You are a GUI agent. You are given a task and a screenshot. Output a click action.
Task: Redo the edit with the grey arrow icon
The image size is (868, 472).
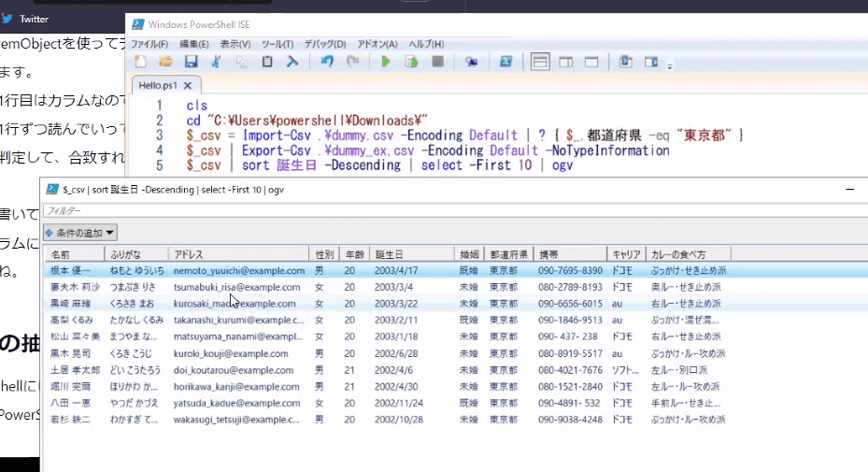pyautogui.click(x=352, y=62)
